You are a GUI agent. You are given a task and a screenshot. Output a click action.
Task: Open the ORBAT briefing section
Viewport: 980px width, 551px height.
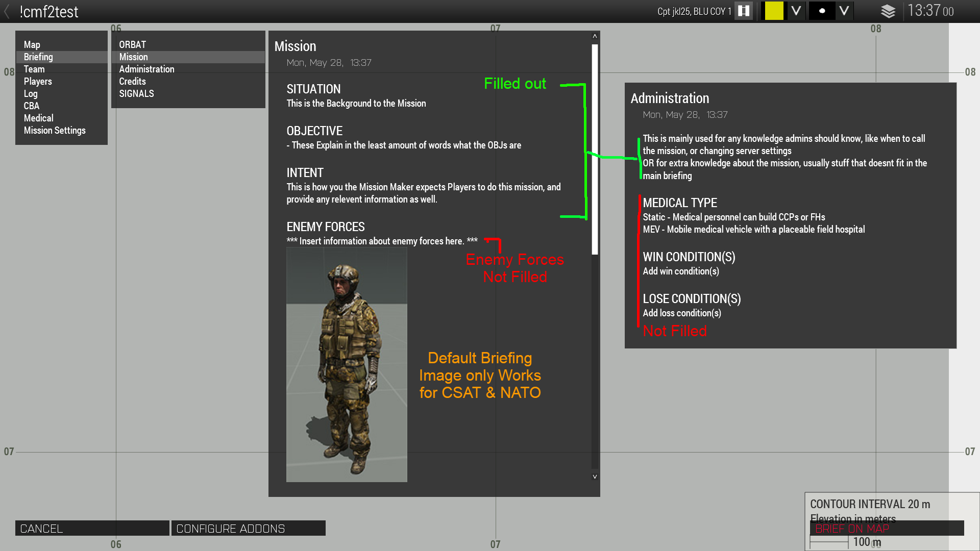coord(133,45)
